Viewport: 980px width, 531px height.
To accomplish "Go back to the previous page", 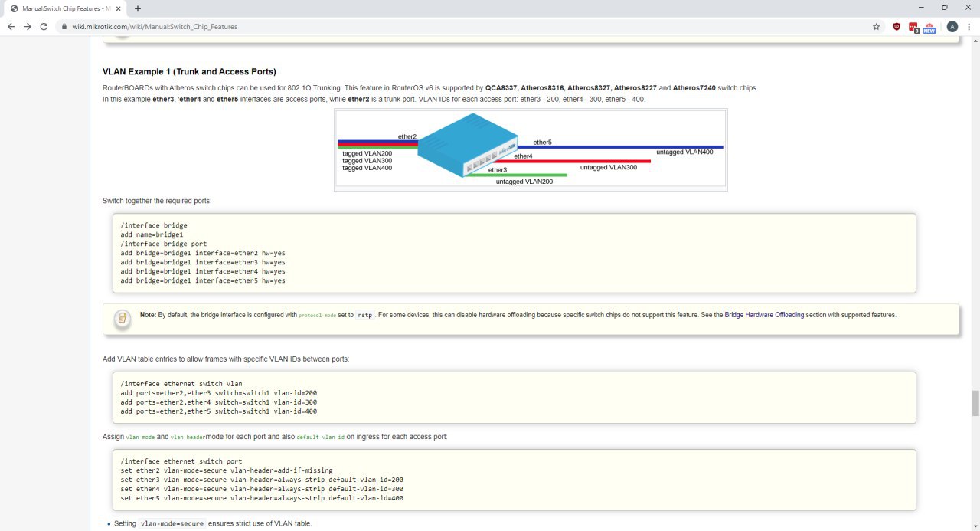I will 11,26.
